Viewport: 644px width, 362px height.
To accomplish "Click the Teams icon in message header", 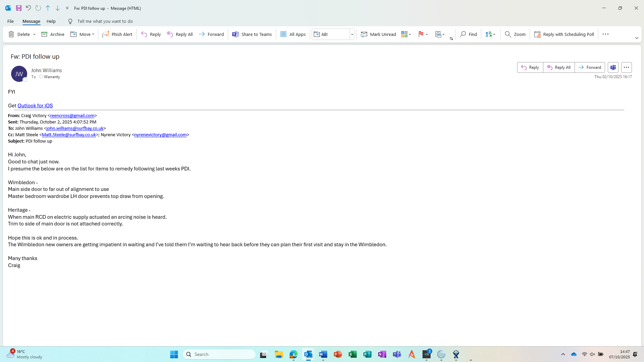I will [x=613, y=67].
